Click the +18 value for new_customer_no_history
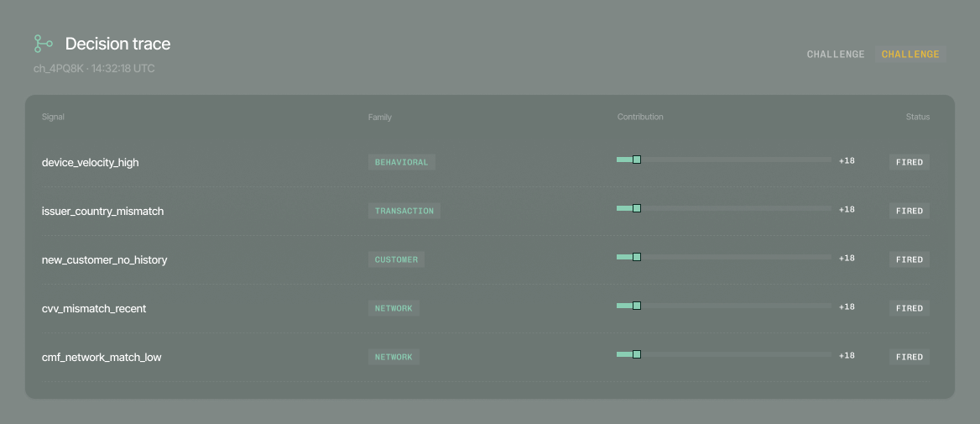980x424 pixels. click(847, 259)
